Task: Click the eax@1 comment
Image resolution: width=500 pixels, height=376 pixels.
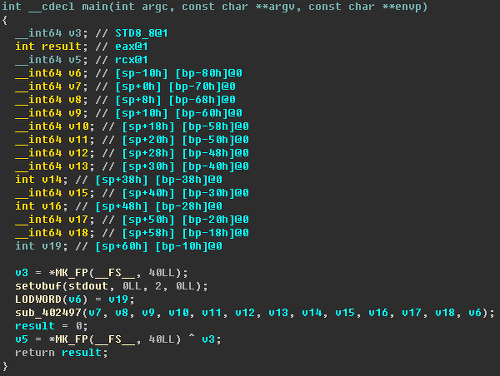Action: [131, 47]
